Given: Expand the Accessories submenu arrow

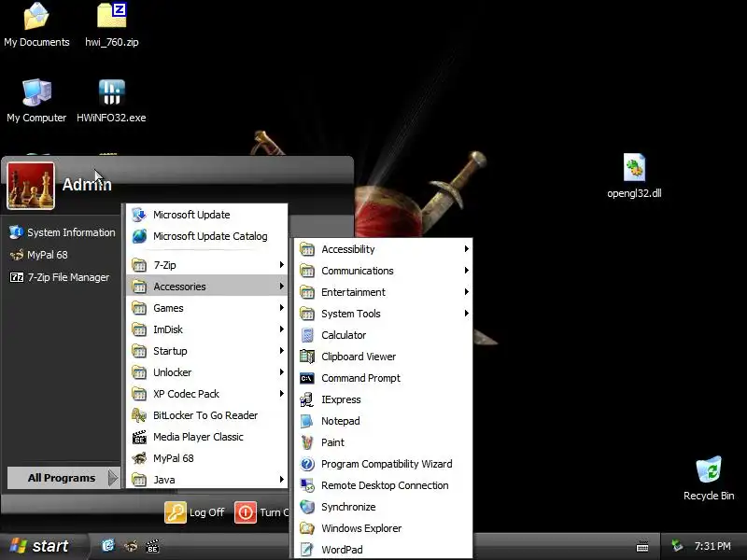Looking at the screenshot, I should pyautogui.click(x=282, y=287).
